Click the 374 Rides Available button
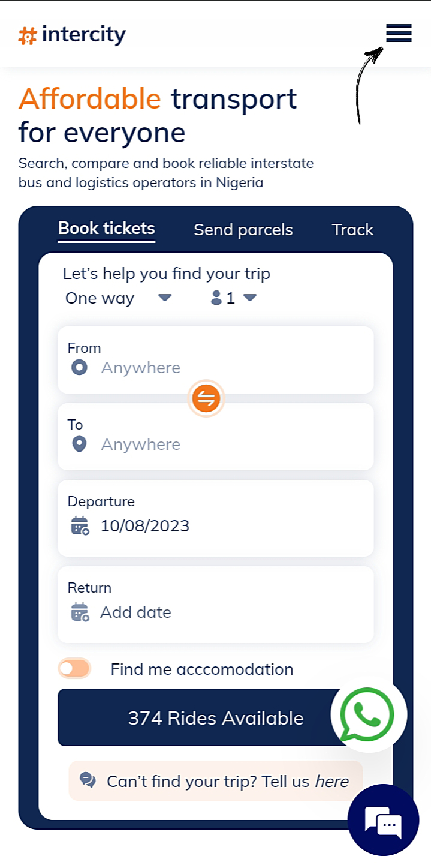The height and width of the screenshot is (868, 431). click(198, 718)
